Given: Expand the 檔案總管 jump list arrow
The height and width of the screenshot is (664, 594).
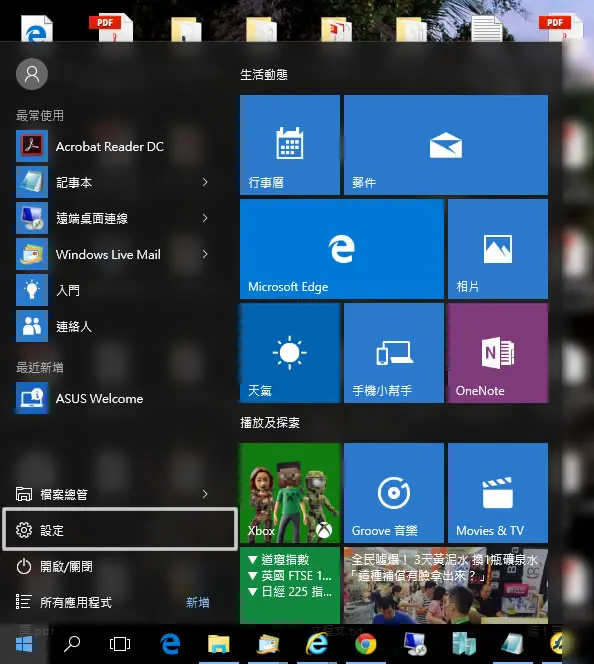Looking at the screenshot, I should 205,494.
